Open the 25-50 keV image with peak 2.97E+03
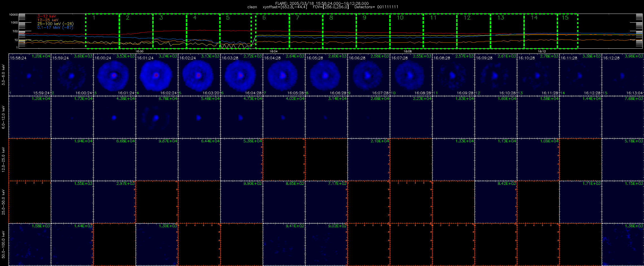The width and height of the screenshot is (644, 266). [x=114, y=202]
